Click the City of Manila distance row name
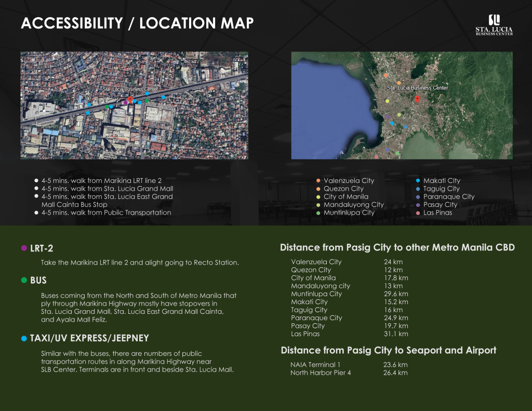532x411 pixels. pos(313,278)
